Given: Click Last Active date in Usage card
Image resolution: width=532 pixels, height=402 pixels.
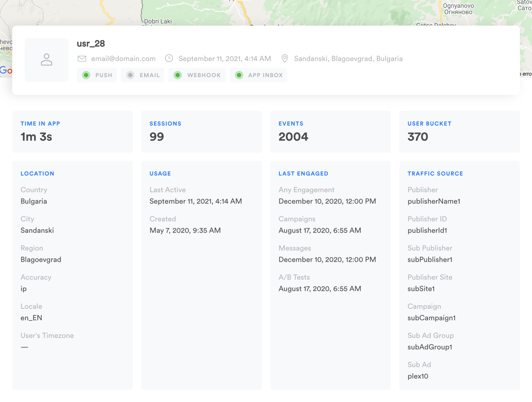Looking at the screenshot, I should tap(196, 201).
